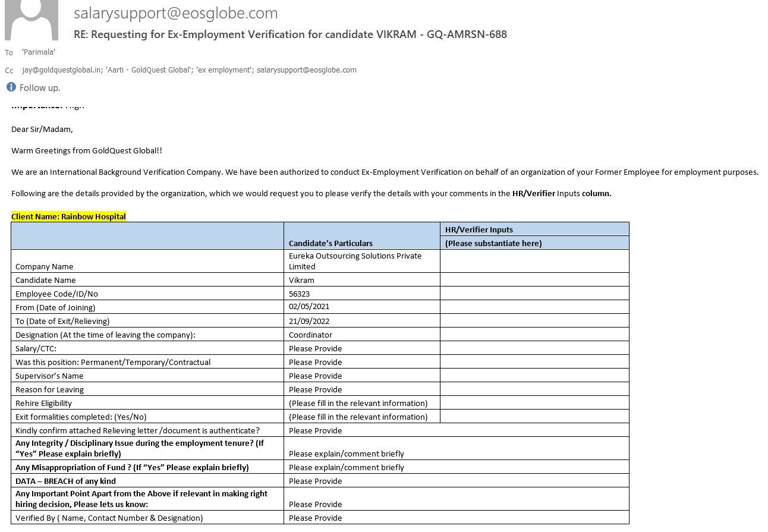Select the exit date '21/09/2022'
The height and width of the screenshot is (532, 768).
point(309,320)
